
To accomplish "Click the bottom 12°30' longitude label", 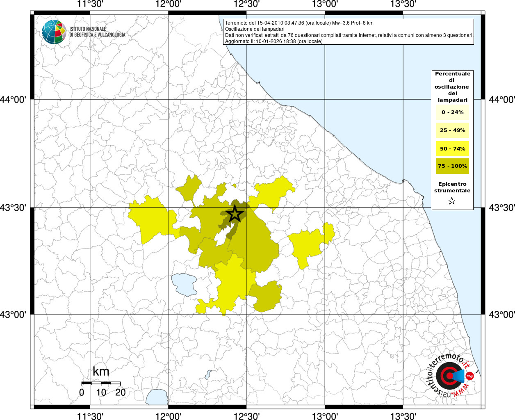I will 246,416.
